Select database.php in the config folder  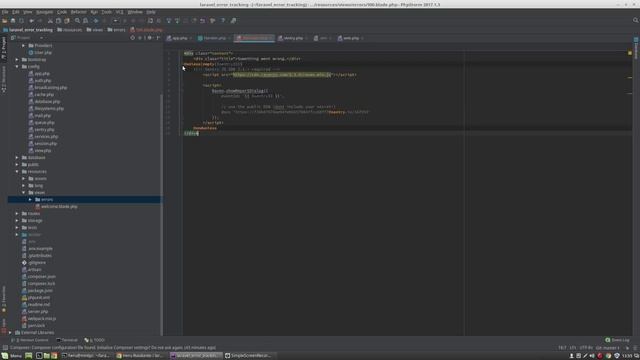[47, 102]
